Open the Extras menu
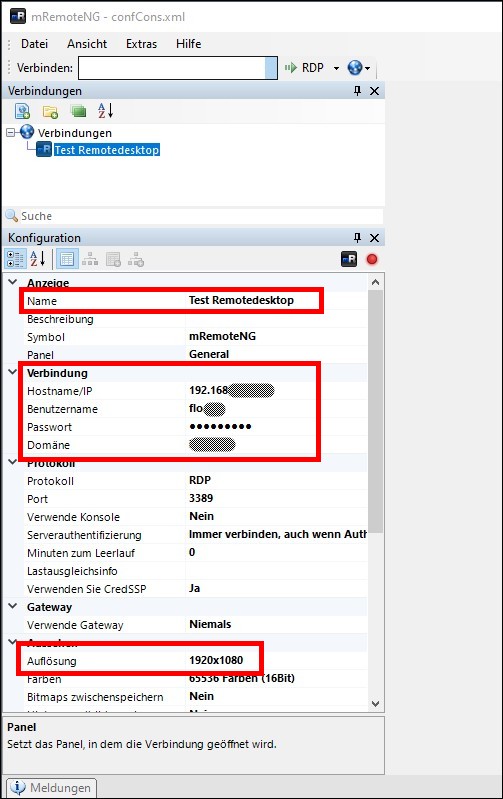The height and width of the screenshot is (799, 503). tap(141, 44)
